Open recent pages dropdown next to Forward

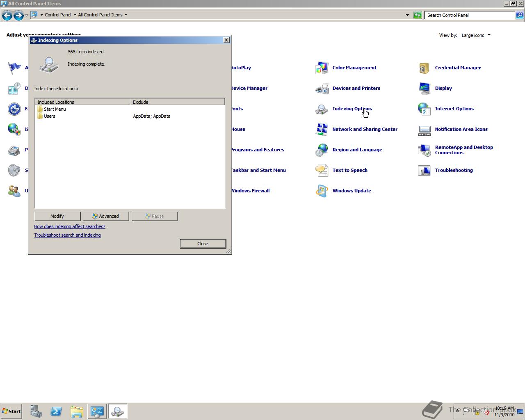point(26,16)
